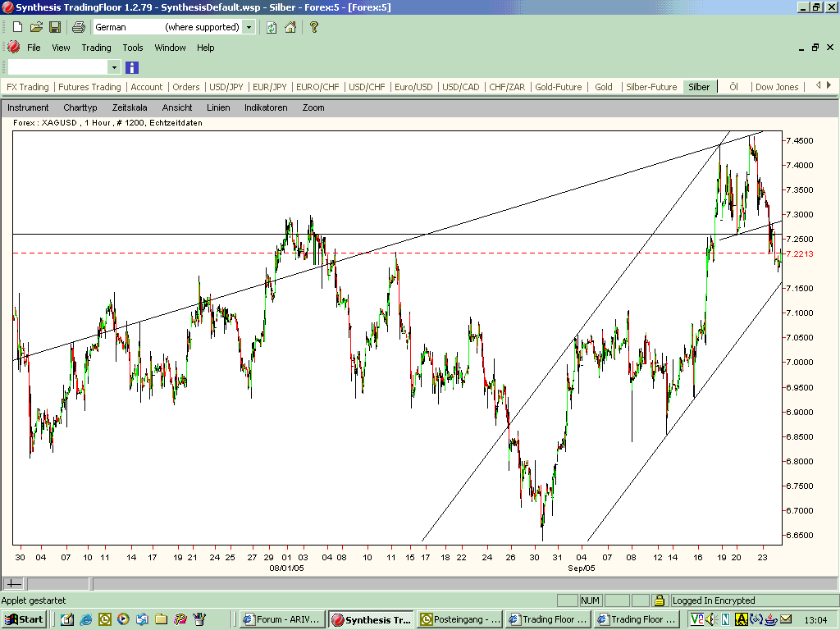The image size is (840, 630).
Task: Click the Java coffee cup tray icon
Action: click(770, 619)
